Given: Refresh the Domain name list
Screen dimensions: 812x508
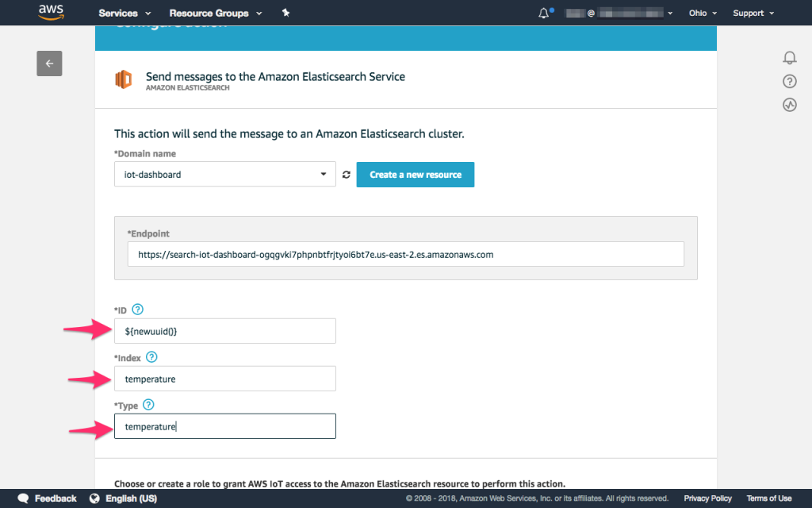Looking at the screenshot, I should tap(347, 174).
